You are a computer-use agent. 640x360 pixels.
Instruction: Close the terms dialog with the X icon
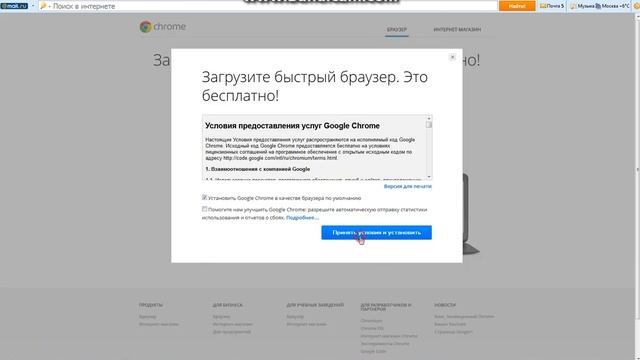[452, 57]
